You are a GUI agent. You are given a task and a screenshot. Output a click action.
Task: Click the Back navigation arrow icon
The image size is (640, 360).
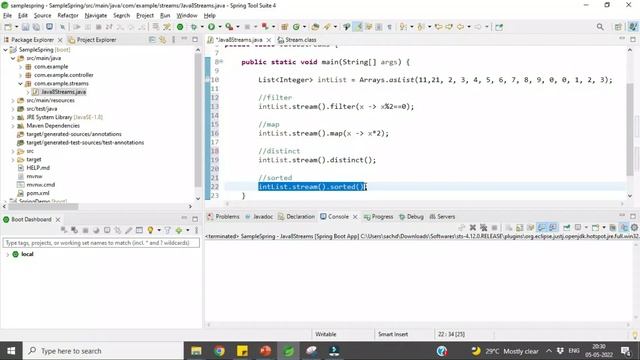tap(460, 27)
